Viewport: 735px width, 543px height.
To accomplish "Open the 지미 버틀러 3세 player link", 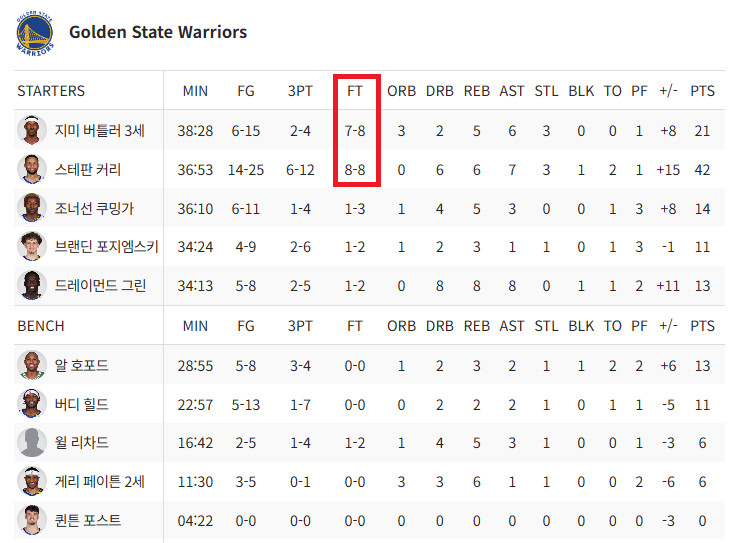I will 99,131.
